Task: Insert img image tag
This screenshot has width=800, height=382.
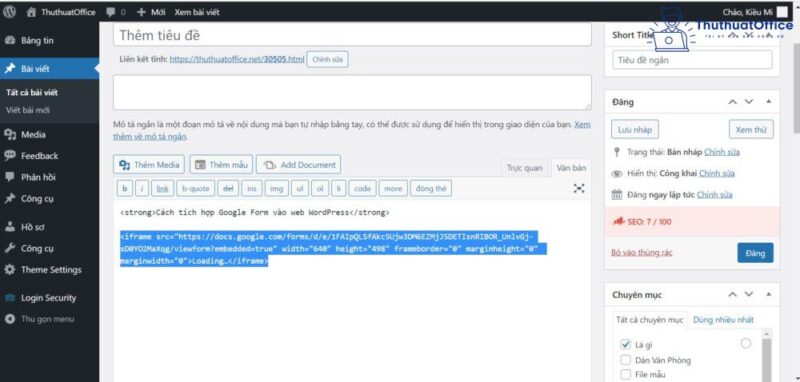Action: (x=277, y=189)
